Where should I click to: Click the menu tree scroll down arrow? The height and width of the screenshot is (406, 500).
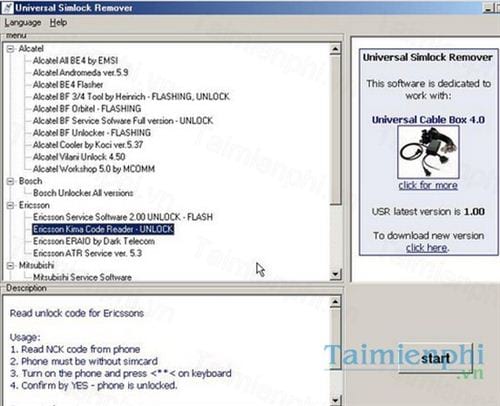(335, 275)
